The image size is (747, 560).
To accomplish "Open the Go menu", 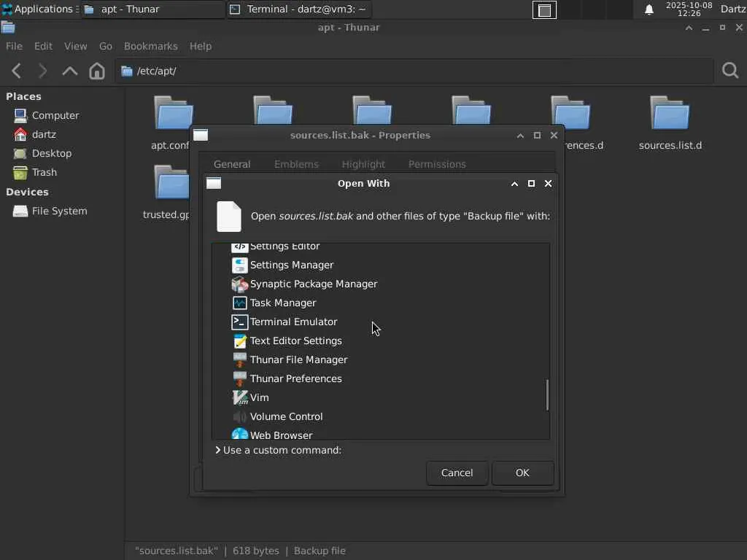I will [x=105, y=46].
